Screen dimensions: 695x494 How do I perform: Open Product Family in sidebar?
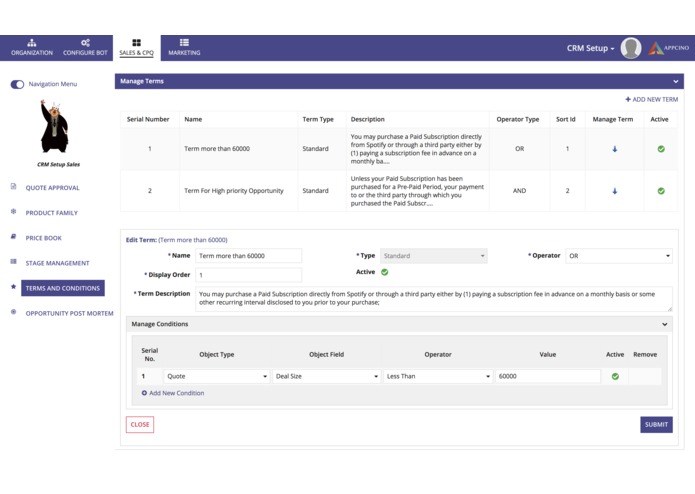pos(51,213)
